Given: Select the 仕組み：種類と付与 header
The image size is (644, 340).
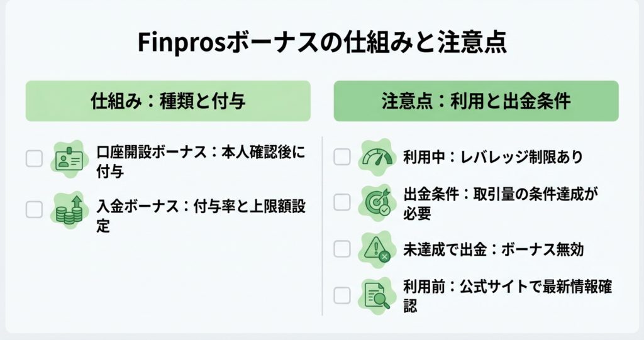Looking at the screenshot, I should [x=168, y=101].
